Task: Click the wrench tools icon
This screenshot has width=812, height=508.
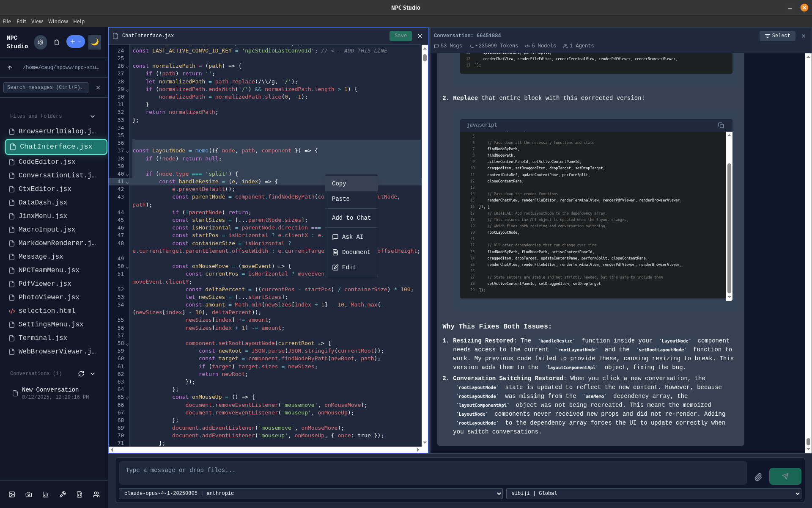Action: (63, 494)
